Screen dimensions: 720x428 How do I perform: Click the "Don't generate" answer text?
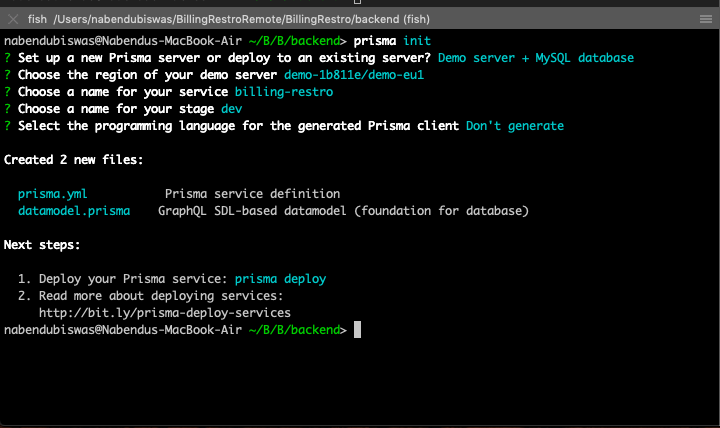point(515,126)
